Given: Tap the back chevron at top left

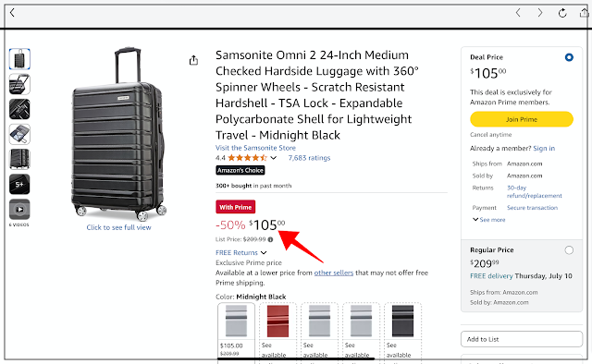Looking at the screenshot, I should click(12, 13).
